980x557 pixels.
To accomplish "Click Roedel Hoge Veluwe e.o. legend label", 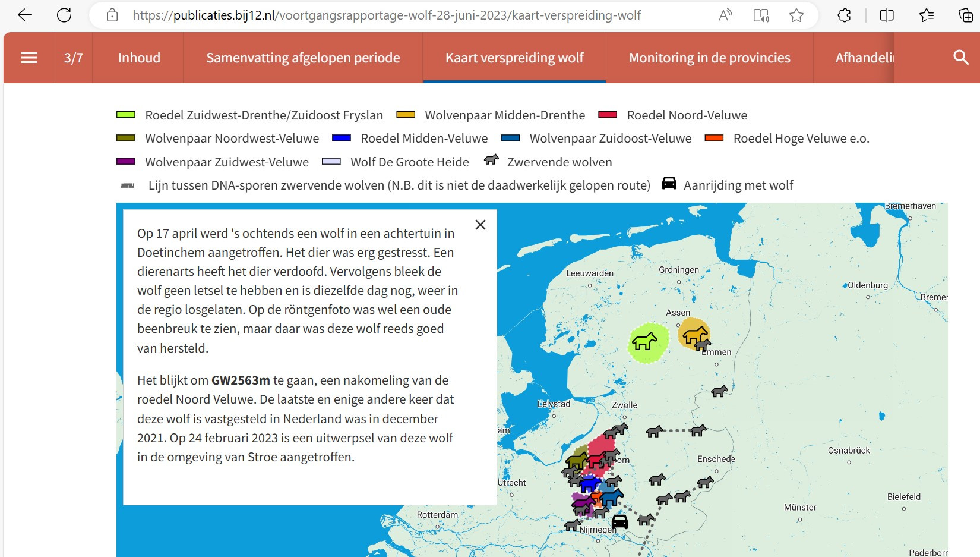I will coord(801,139).
